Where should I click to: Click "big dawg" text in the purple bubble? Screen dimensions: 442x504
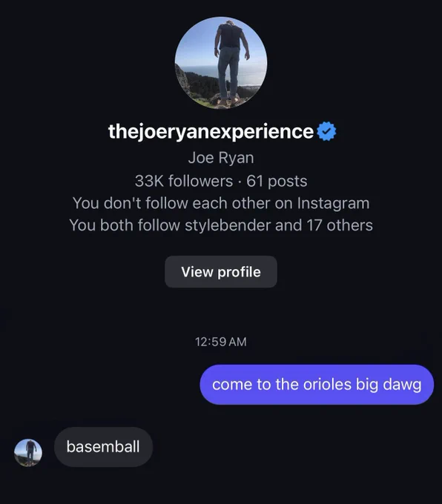click(389, 385)
